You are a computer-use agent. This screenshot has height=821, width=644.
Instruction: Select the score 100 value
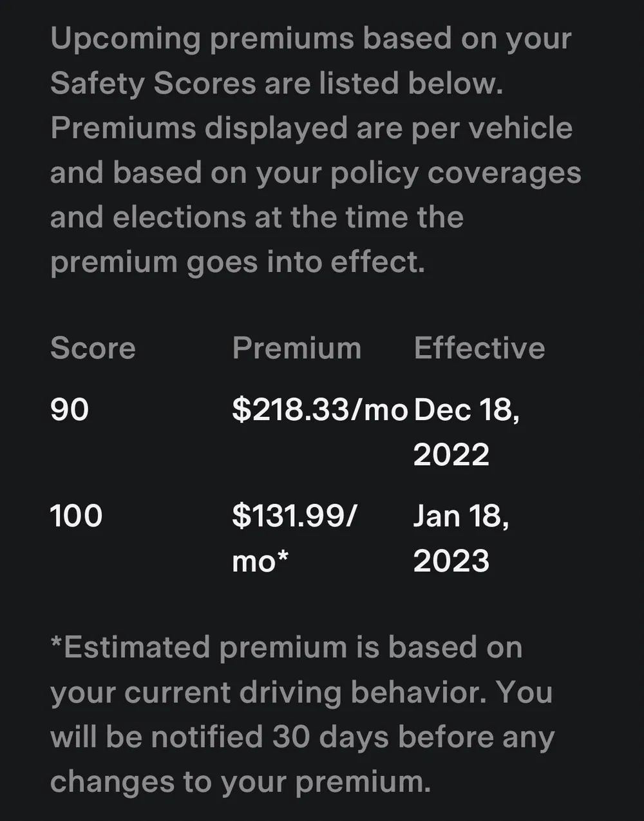pyautogui.click(x=77, y=517)
